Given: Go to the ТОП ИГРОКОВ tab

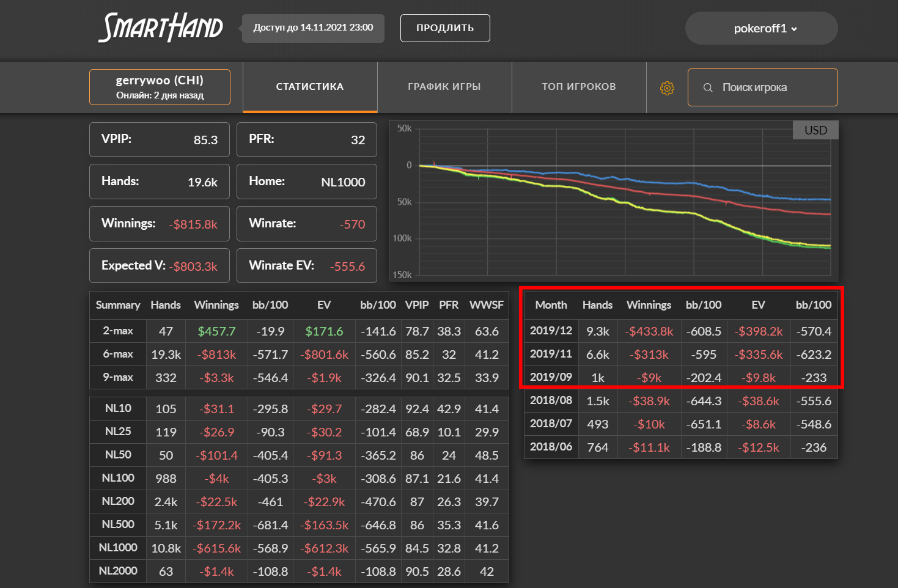Looking at the screenshot, I should pyautogui.click(x=579, y=87).
